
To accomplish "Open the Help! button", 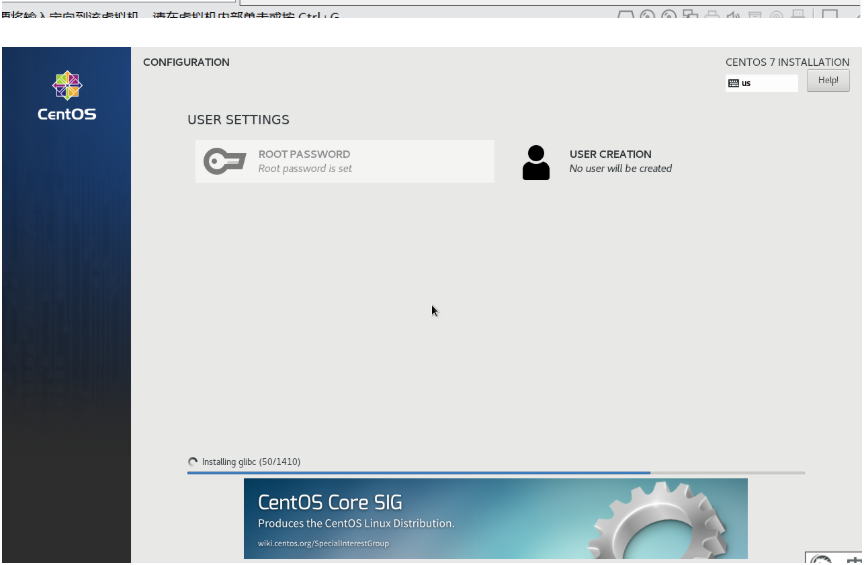I will click(x=828, y=81).
